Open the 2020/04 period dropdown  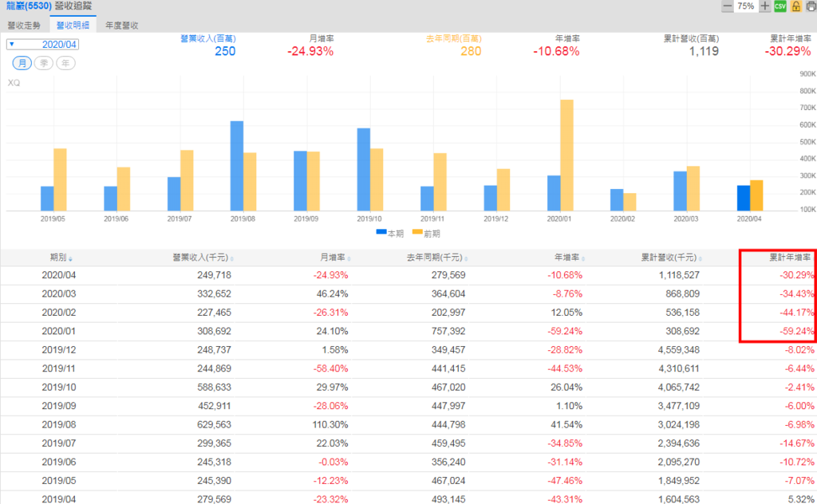point(43,44)
